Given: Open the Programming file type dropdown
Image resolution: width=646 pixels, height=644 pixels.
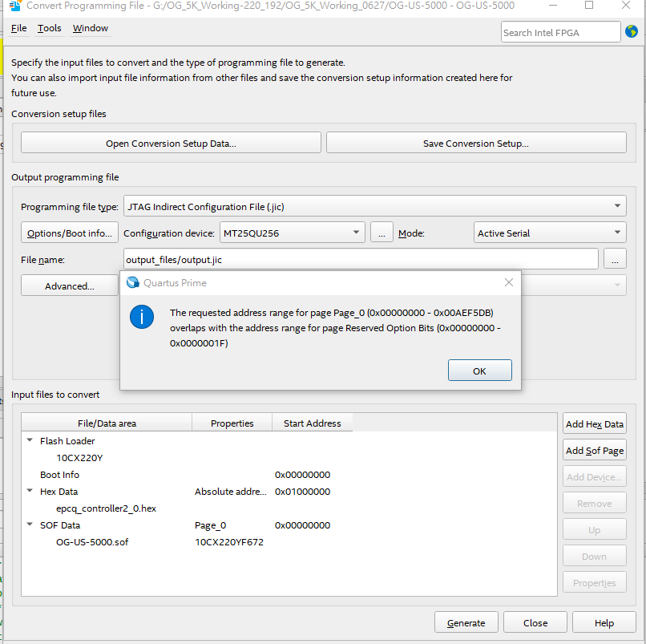Looking at the screenshot, I should 375,206.
